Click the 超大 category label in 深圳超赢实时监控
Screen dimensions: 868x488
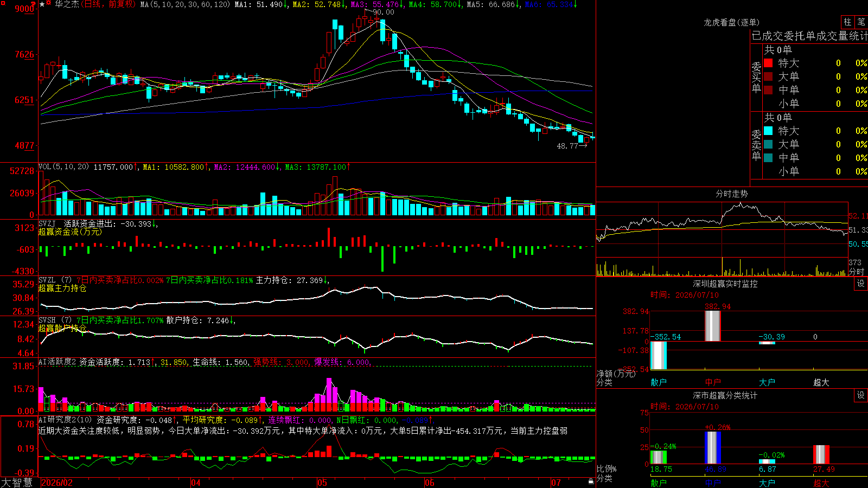(821, 382)
